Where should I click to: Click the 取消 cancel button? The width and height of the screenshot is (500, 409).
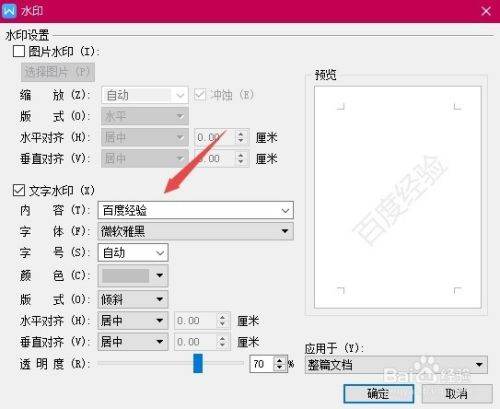pyautogui.click(x=457, y=394)
